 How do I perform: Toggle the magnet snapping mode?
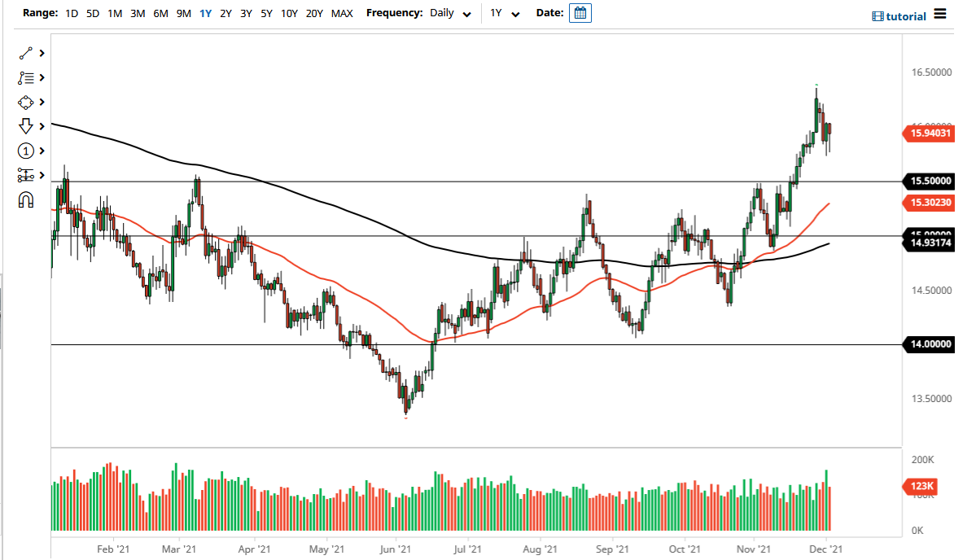click(x=25, y=199)
